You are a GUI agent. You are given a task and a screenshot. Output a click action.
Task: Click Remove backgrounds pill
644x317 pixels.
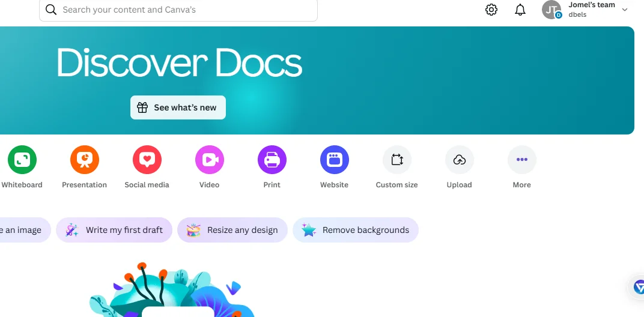pyautogui.click(x=355, y=230)
